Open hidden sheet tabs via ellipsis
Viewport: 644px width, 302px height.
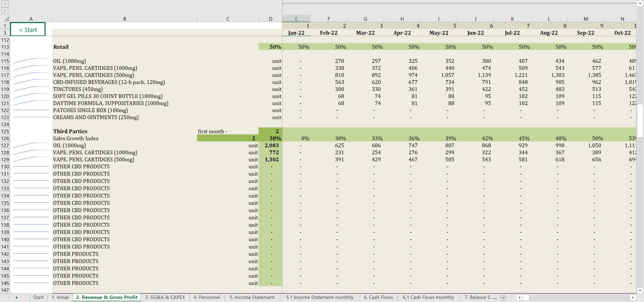(495, 297)
